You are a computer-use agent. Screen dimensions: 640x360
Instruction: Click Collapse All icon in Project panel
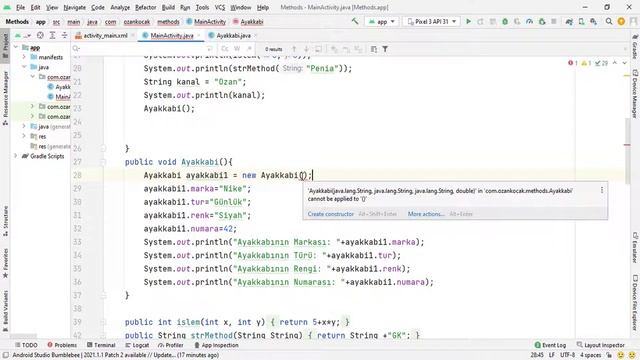(64, 36)
